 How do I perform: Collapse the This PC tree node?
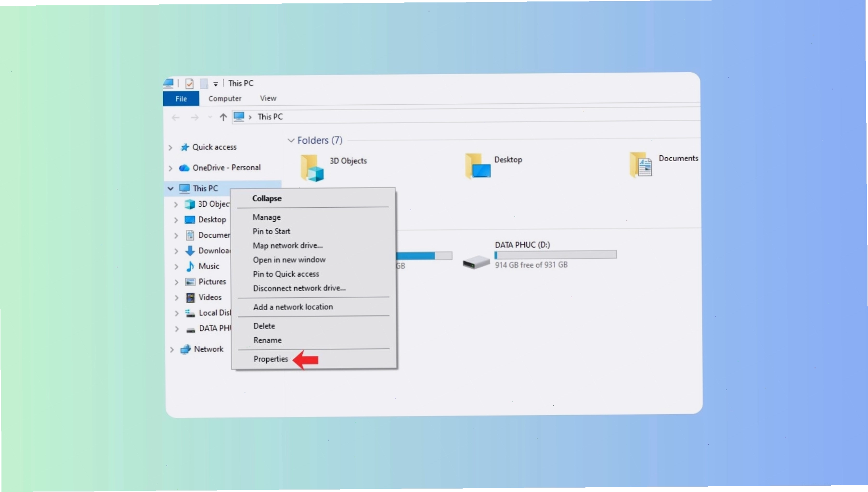pyautogui.click(x=170, y=189)
